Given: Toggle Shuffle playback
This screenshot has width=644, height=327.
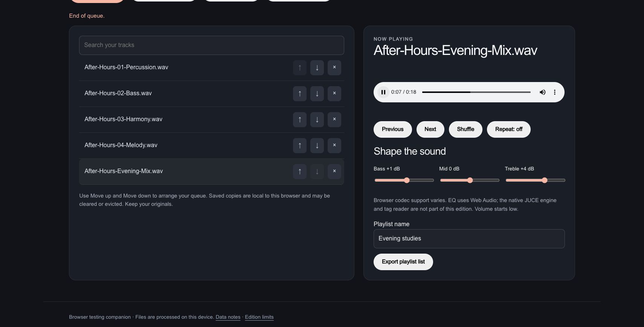Looking at the screenshot, I should tap(465, 129).
